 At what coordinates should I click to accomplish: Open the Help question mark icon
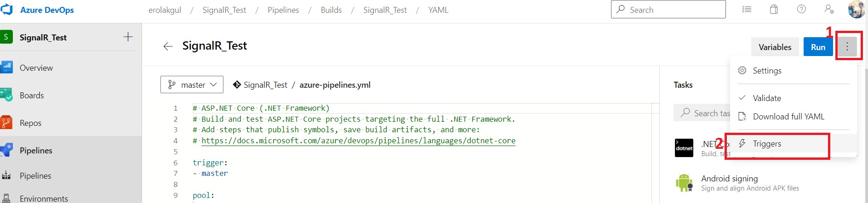pos(801,10)
